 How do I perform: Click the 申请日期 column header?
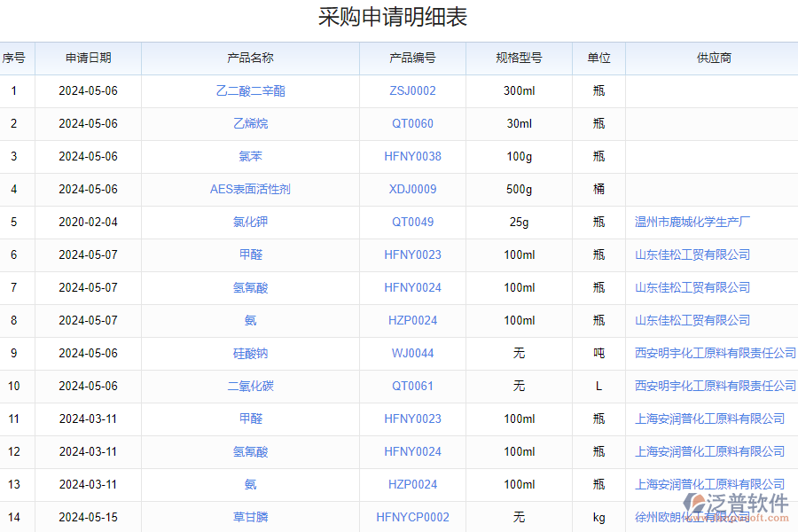(86, 58)
